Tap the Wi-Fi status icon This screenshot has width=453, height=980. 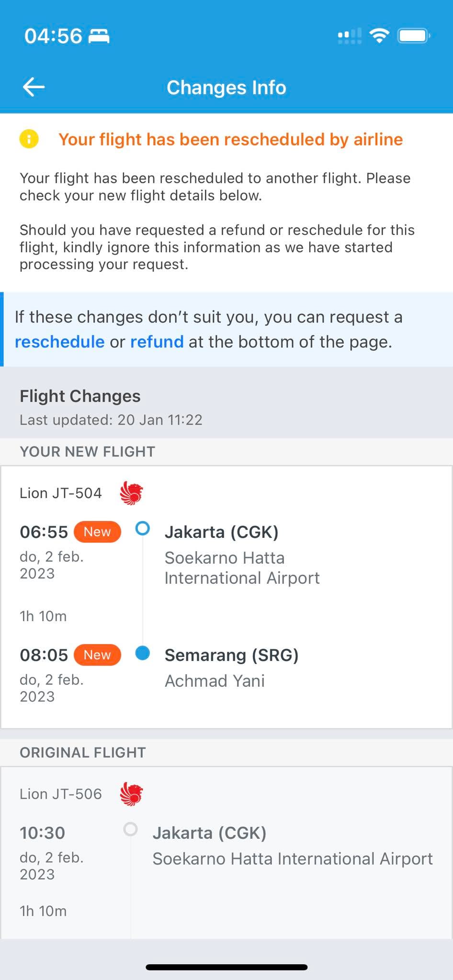[x=379, y=36]
